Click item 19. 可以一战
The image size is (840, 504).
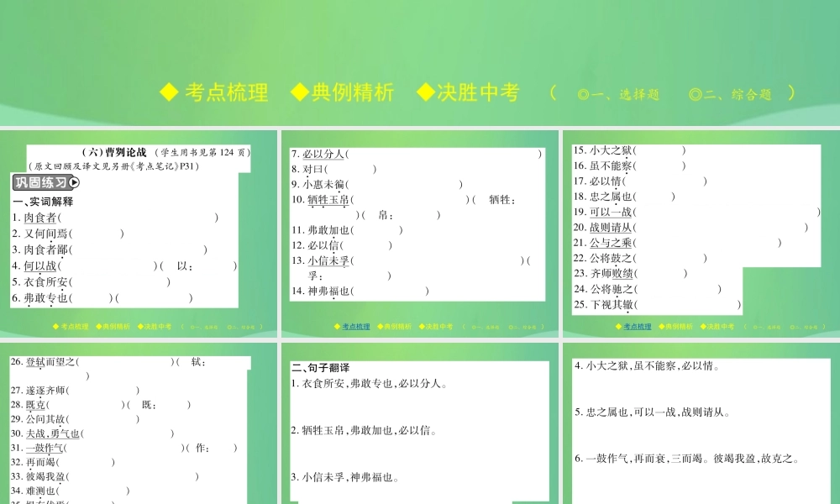[602, 212]
